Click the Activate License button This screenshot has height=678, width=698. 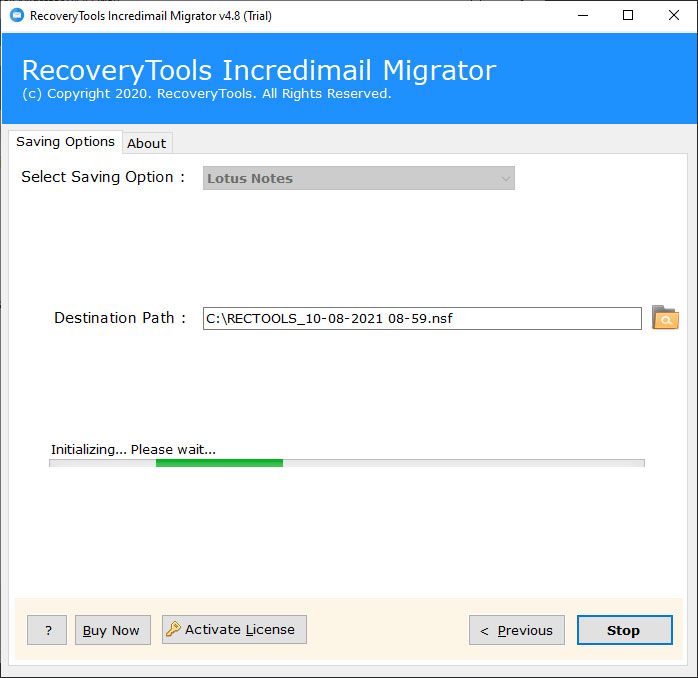tap(234, 629)
